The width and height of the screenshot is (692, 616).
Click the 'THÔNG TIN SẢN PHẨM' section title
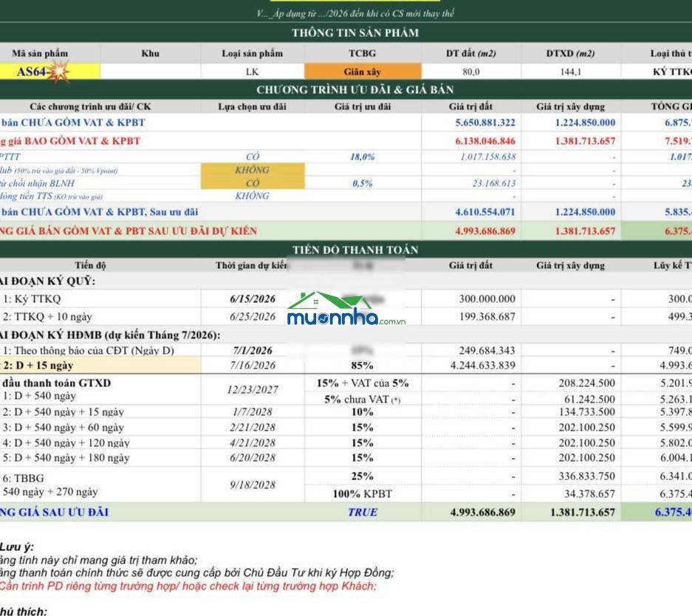(x=354, y=32)
